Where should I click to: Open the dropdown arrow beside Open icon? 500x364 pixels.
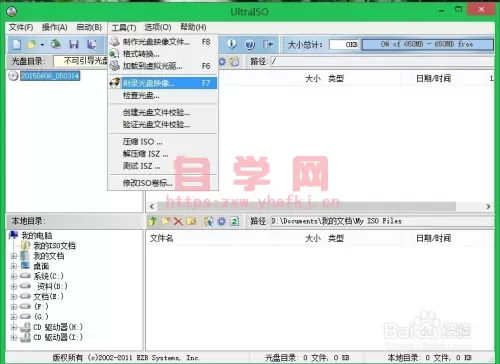[x=42, y=45]
